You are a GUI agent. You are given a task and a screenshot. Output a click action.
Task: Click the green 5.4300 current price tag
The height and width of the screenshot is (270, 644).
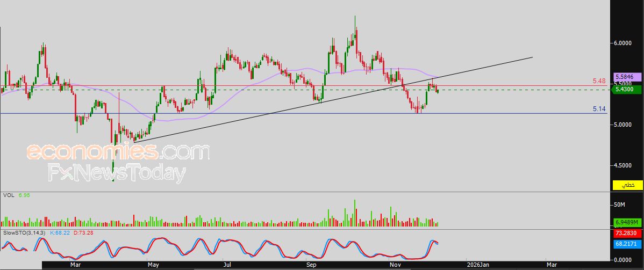pyautogui.click(x=627, y=89)
